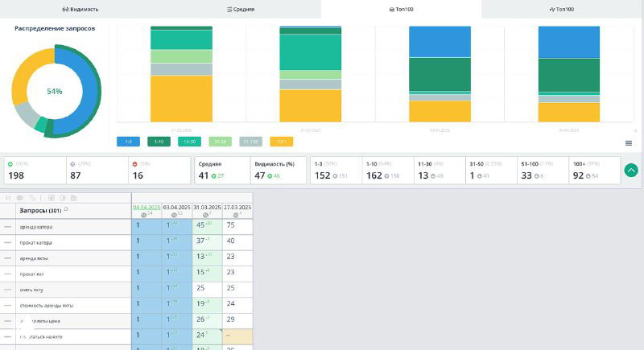Click the Видимость (%) summary card
Image resolution: width=644 pixels, height=350 pixels.
click(x=278, y=170)
